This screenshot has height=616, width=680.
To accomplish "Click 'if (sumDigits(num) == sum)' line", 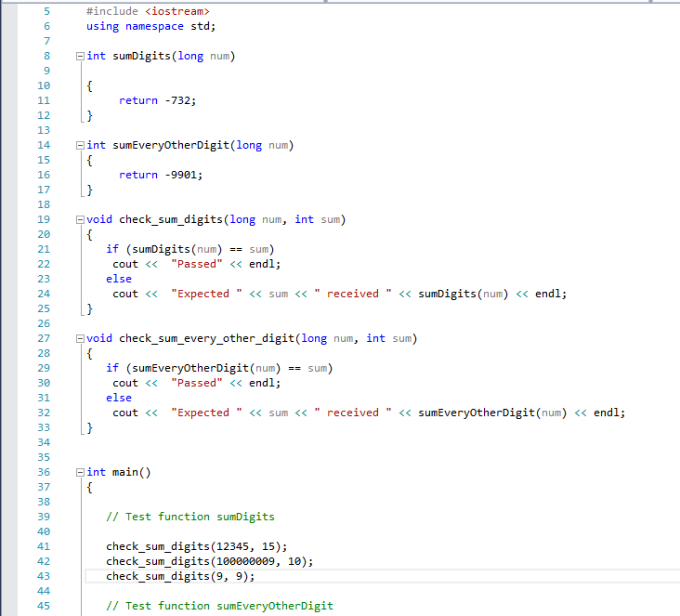I will pos(190,249).
